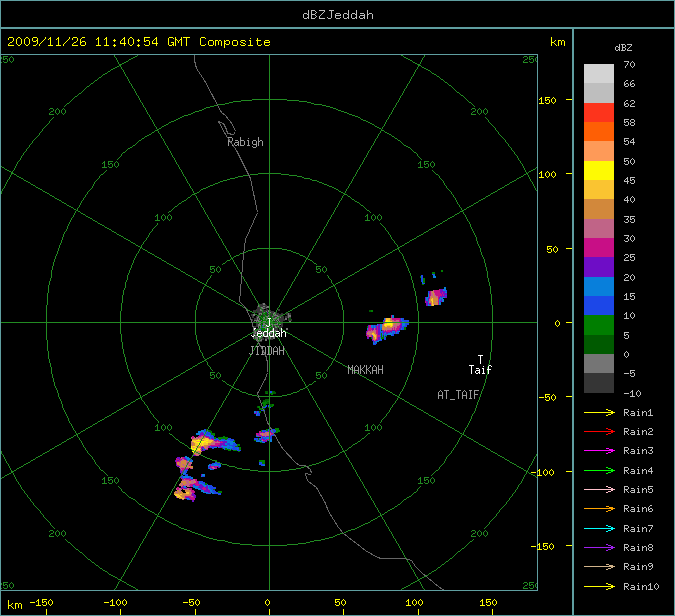
Task: Click the Composite label in header
Action: click(x=235, y=42)
